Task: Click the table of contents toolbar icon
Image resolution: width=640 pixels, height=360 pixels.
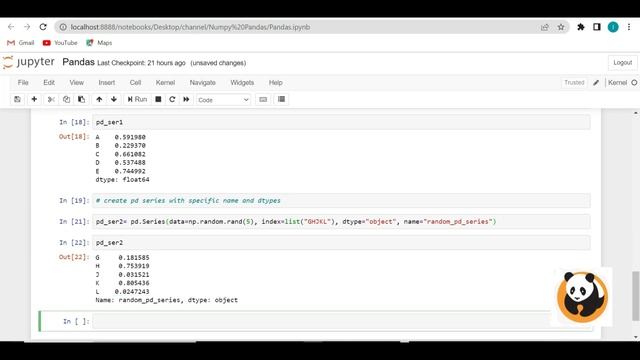Action: (281, 99)
